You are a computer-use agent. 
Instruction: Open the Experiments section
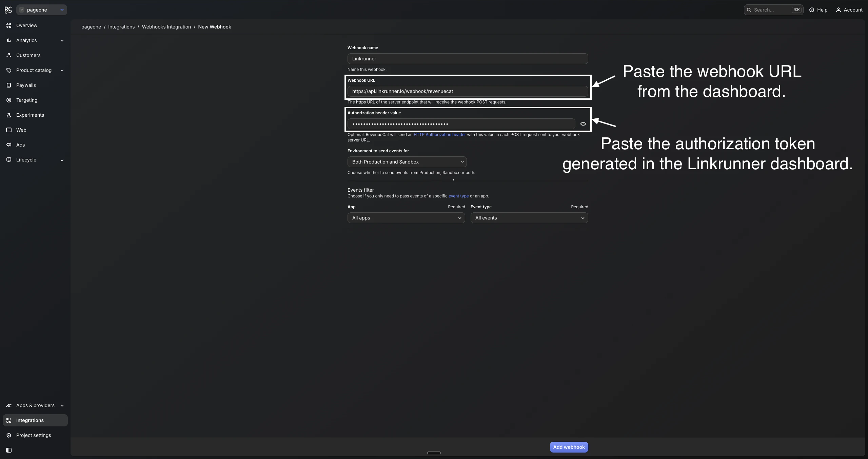(x=30, y=115)
